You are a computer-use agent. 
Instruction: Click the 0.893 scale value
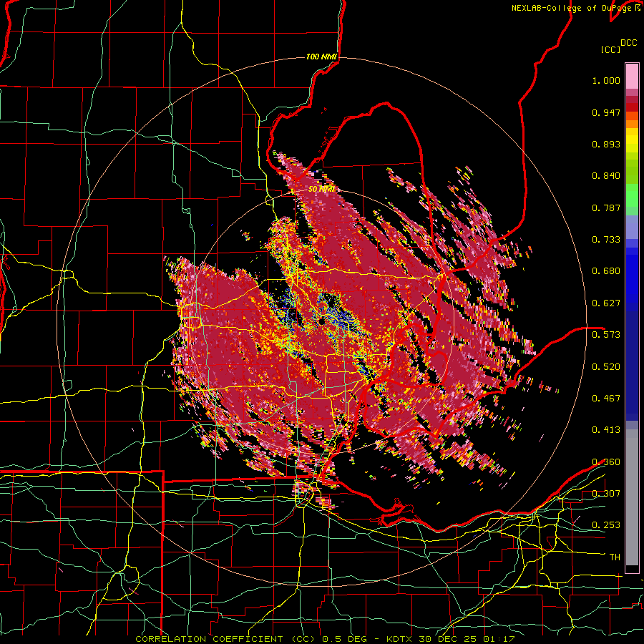[606, 144]
